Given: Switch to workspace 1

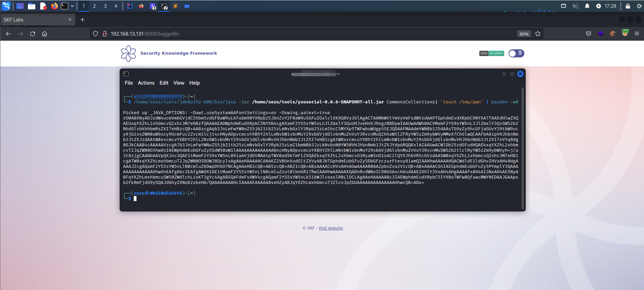Looking at the screenshot, I should click(84, 6).
